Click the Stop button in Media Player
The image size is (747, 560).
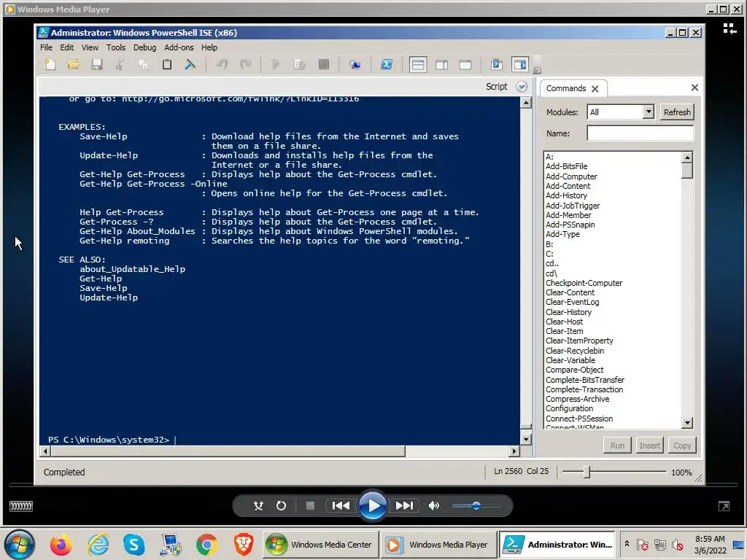pyautogui.click(x=310, y=506)
